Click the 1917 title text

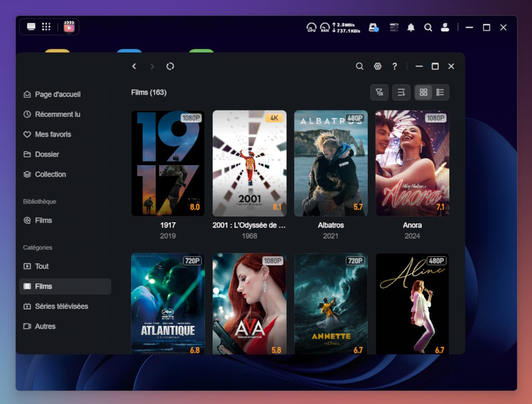(168, 225)
